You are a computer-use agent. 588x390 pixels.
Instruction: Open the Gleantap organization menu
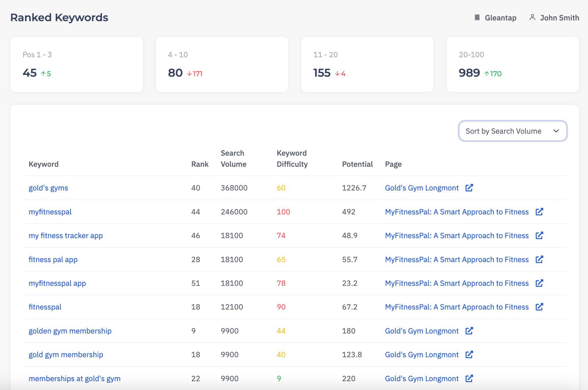[x=500, y=18]
